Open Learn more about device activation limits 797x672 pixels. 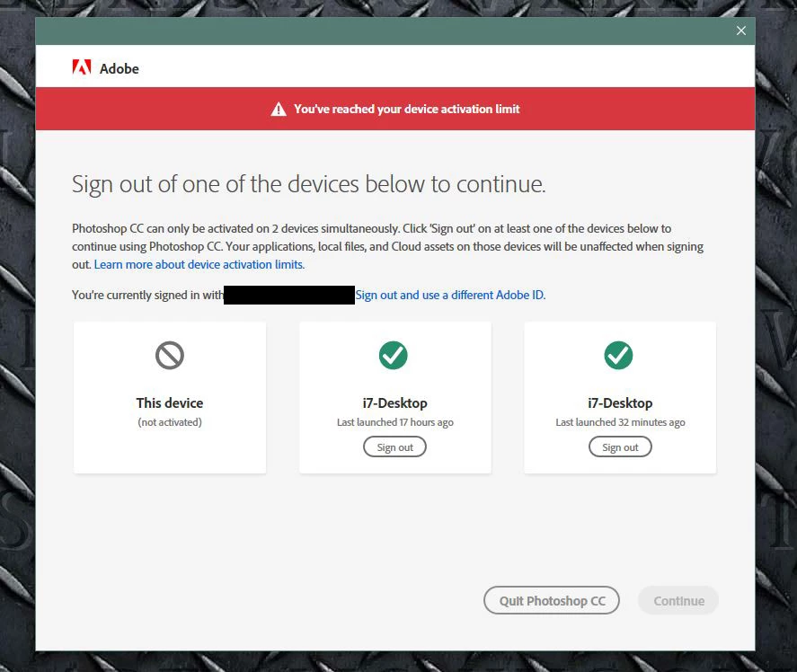pyautogui.click(x=199, y=264)
